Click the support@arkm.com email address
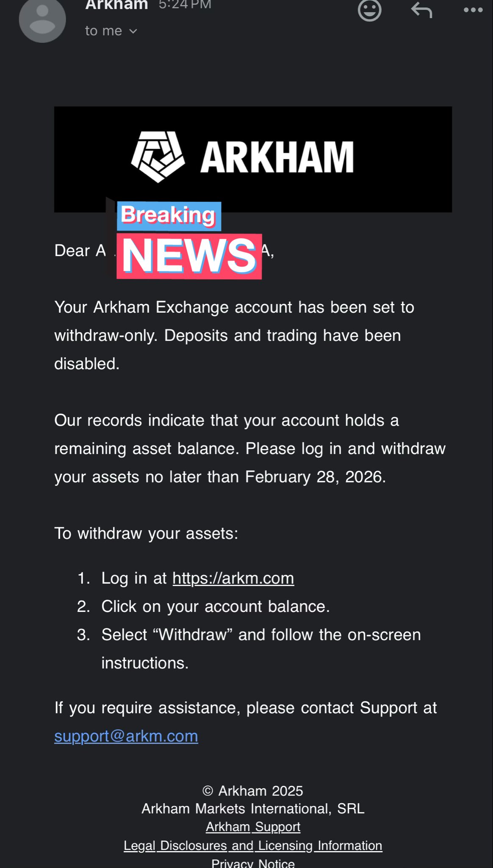This screenshot has height=868, width=493. click(126, 736)
